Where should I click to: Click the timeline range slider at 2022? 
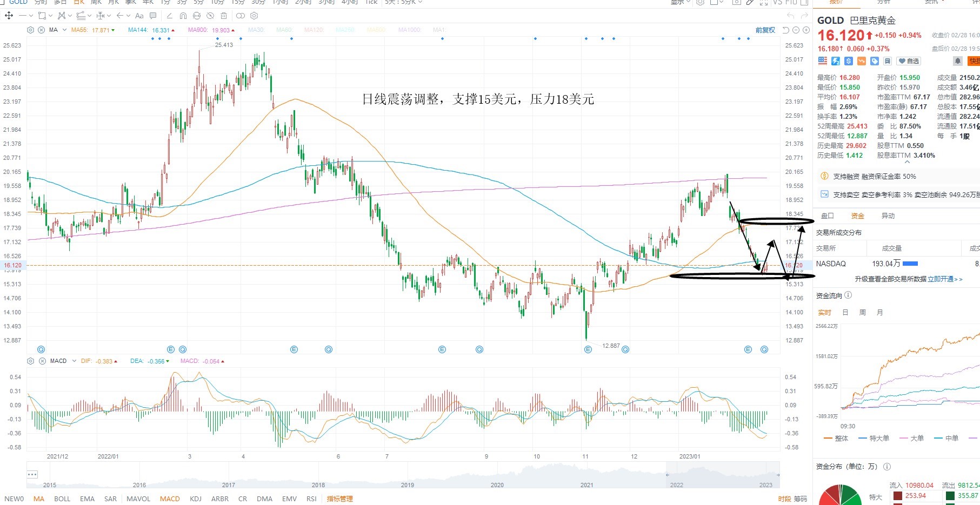pos(676,484)
